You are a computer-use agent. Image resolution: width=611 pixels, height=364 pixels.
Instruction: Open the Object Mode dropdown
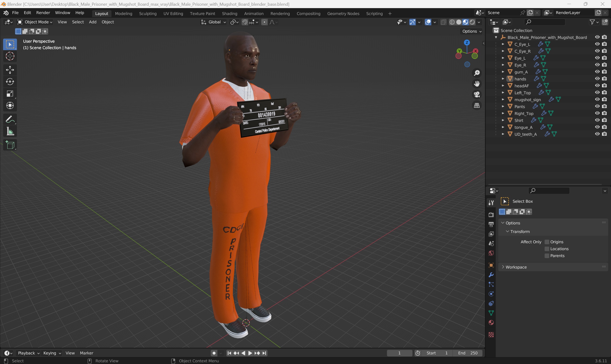pyautogui.click(x=35, y=22)
